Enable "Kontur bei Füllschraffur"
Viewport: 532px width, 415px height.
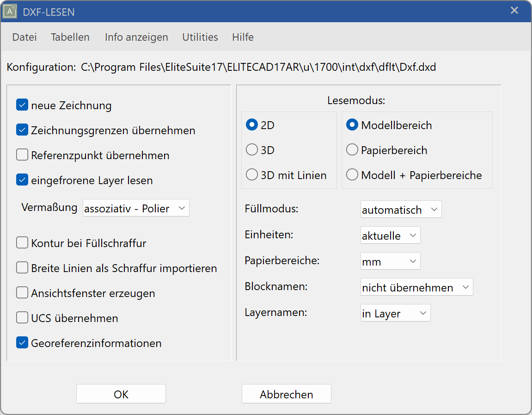[x=22, y=242]
